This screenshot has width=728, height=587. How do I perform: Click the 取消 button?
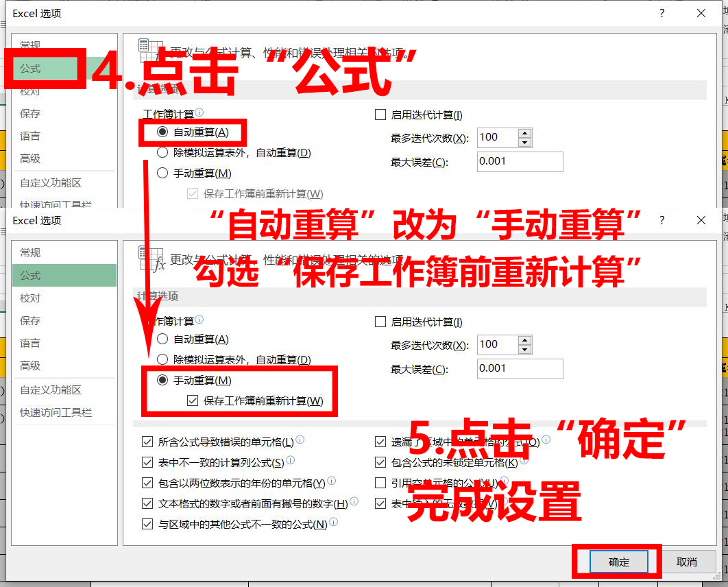pos(687,562)
